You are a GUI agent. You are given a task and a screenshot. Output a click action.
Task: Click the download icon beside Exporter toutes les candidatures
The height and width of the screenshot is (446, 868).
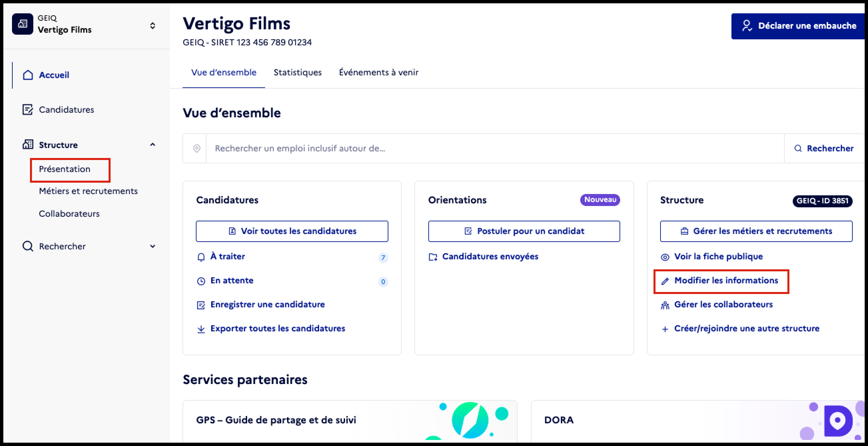pyautogui.click(x=201, y=329)
